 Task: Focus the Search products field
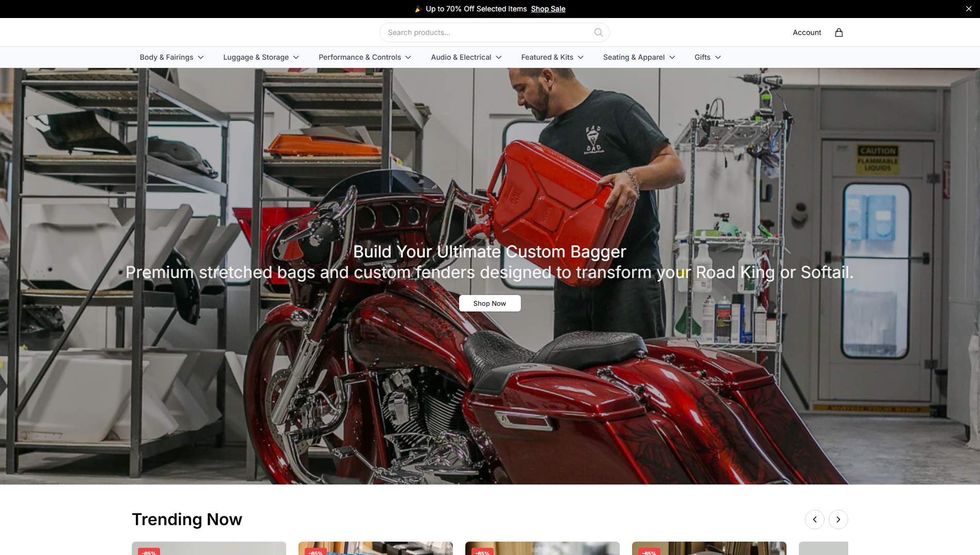point(494,32)
